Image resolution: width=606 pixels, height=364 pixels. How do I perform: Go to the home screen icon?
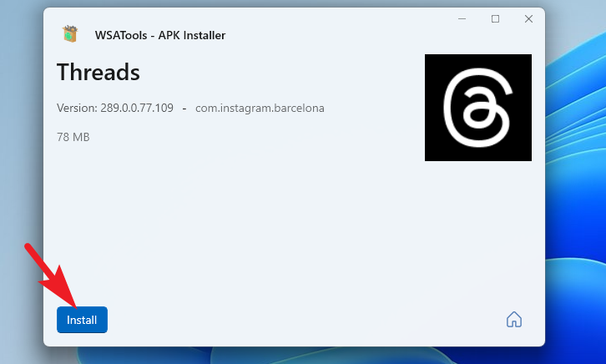click(514, 320)
